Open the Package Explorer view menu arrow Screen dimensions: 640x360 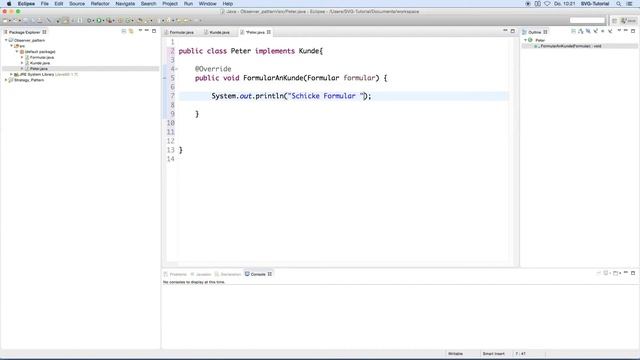[x=140, y=31]
